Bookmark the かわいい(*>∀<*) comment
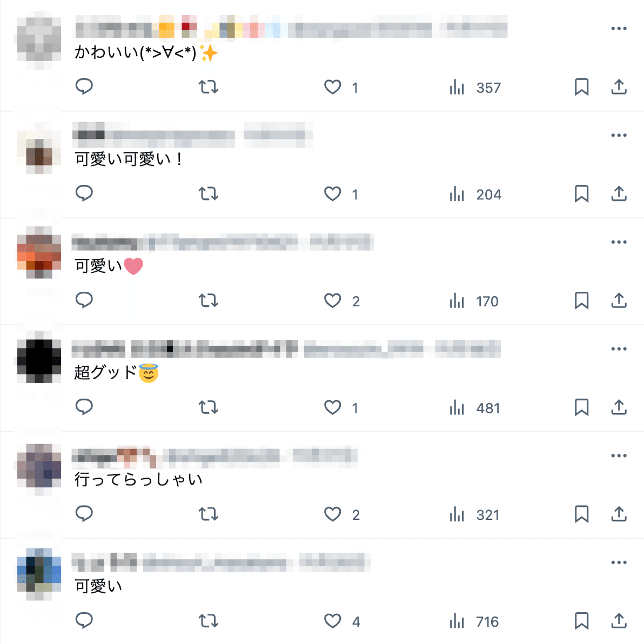 pyautogui.click(x=581, y=86)
